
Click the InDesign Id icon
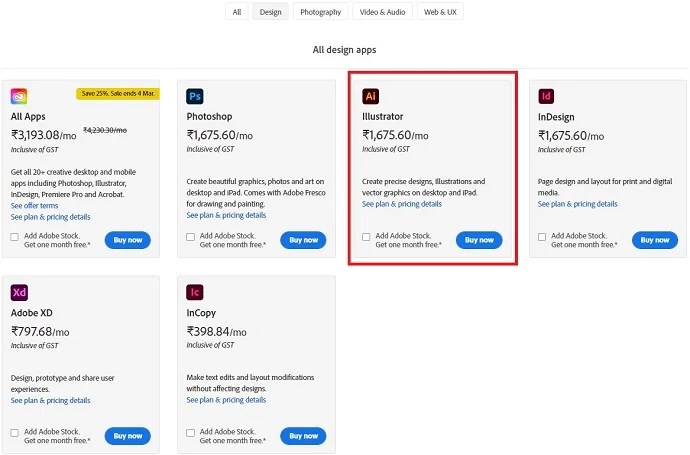coord(546,97)
